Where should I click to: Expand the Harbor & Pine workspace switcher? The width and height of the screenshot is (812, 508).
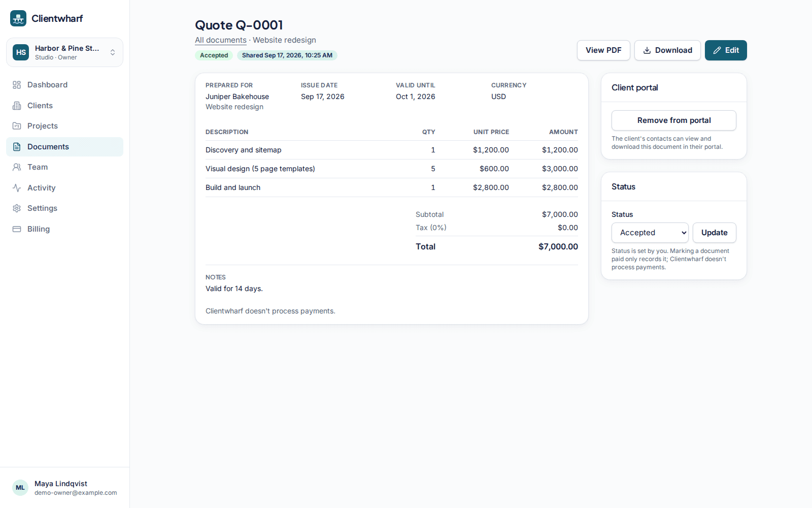tap(64, 52)
